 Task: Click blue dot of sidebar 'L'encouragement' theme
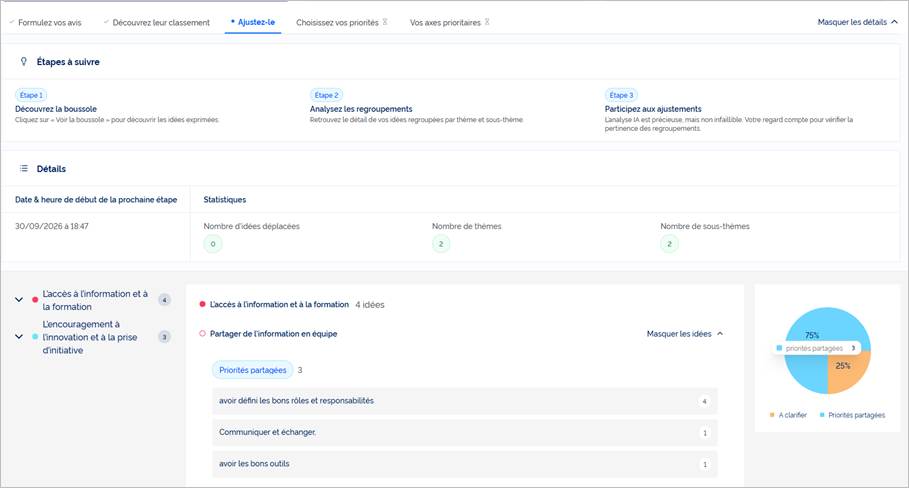click(x=35, y=337)
